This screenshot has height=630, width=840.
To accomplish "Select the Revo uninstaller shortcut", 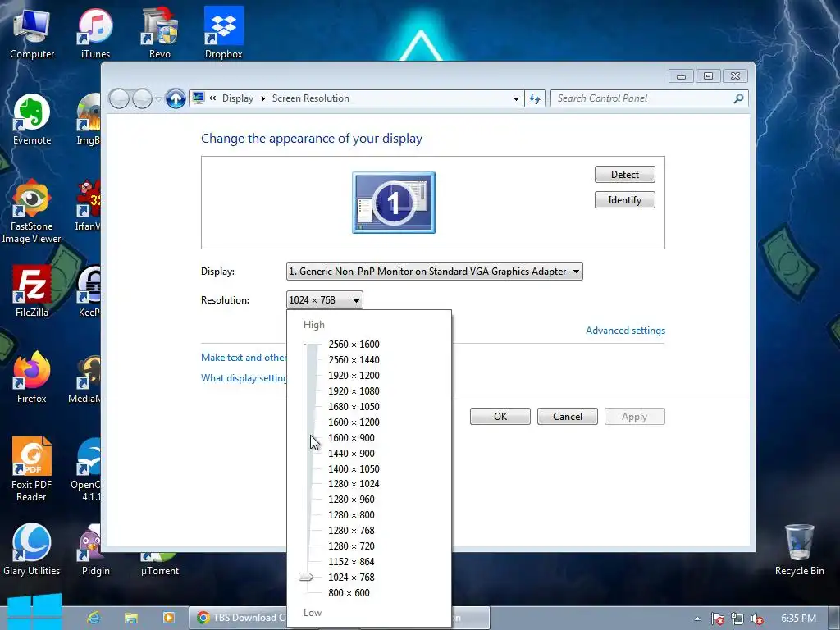I will 160,33.
